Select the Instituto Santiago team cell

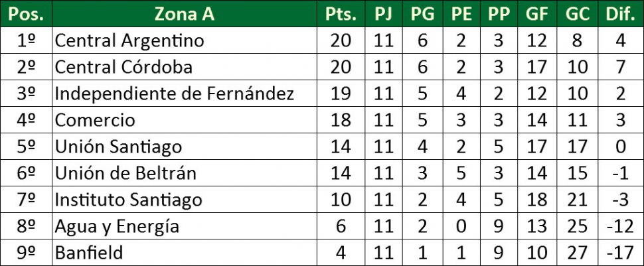coord(128,200)
